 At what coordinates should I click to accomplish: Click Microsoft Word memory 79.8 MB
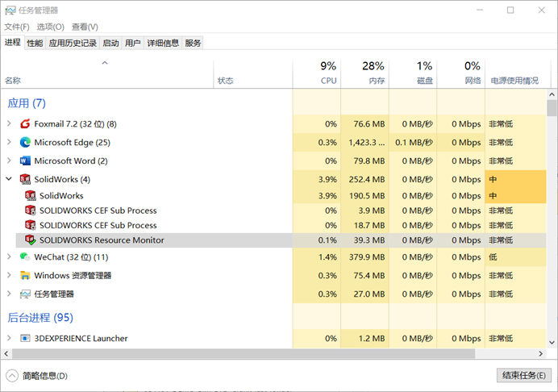(369, 161)
